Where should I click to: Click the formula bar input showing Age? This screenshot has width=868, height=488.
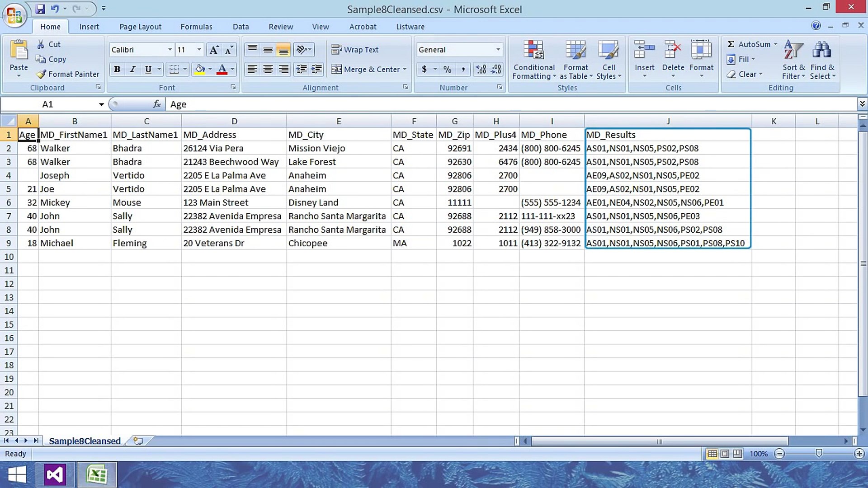[511, 104]
